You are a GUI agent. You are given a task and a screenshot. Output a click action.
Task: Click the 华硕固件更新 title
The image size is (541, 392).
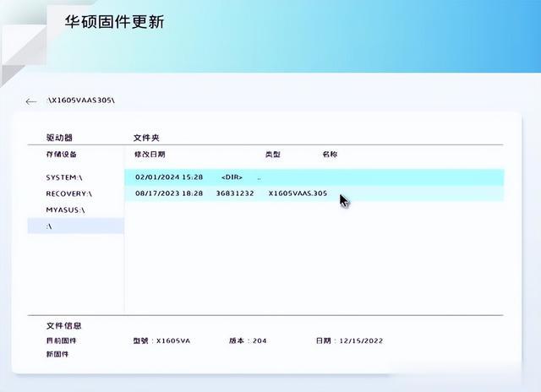click(x=115, y=22)
